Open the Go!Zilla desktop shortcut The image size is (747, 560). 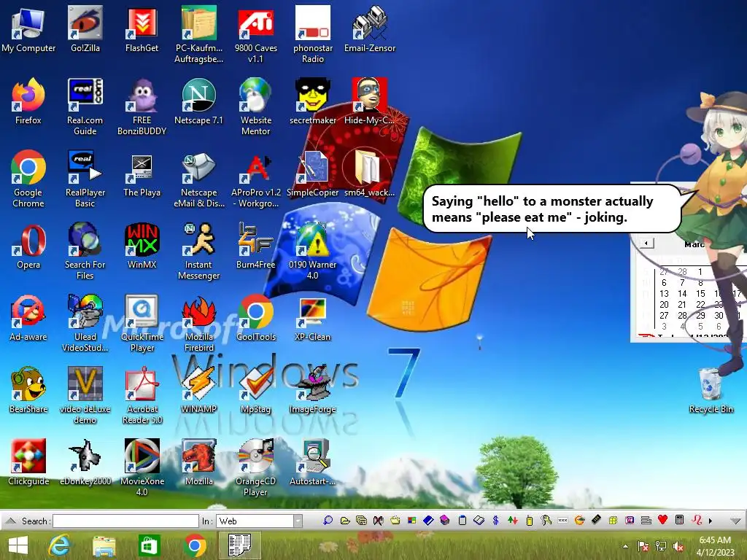85,29
